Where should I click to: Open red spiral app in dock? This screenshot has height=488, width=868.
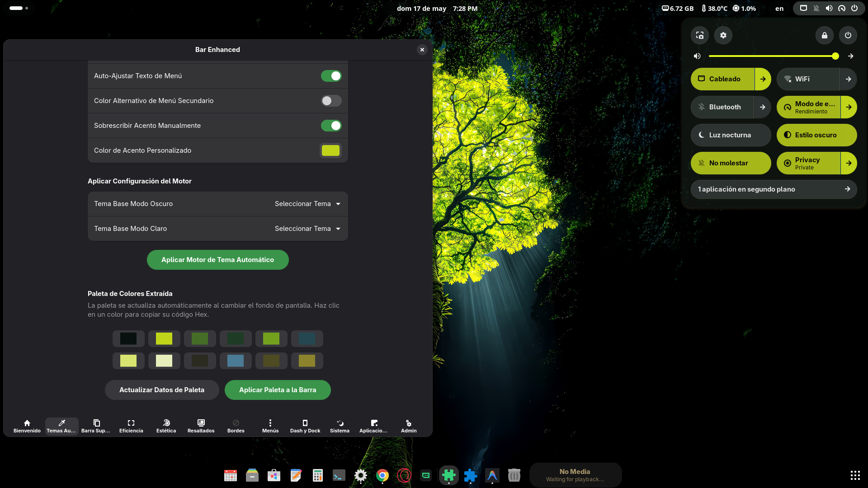(404, 475)
